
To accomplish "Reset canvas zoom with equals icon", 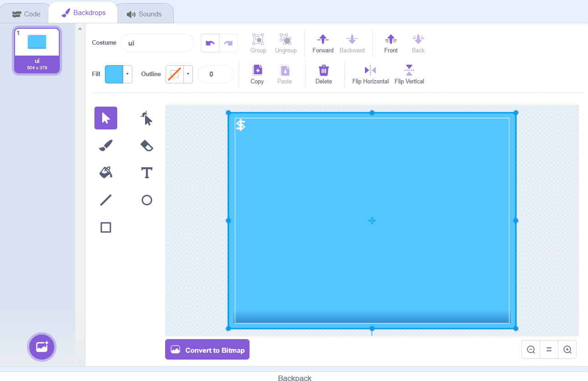I will click(x=549, y=350).
